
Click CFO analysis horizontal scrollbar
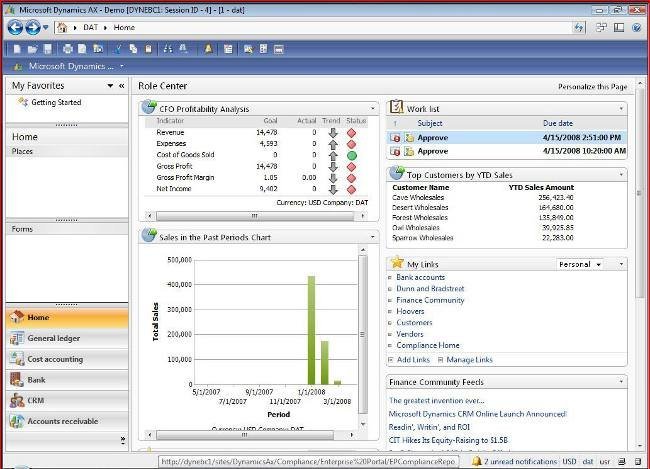click(x=255, y=216)
